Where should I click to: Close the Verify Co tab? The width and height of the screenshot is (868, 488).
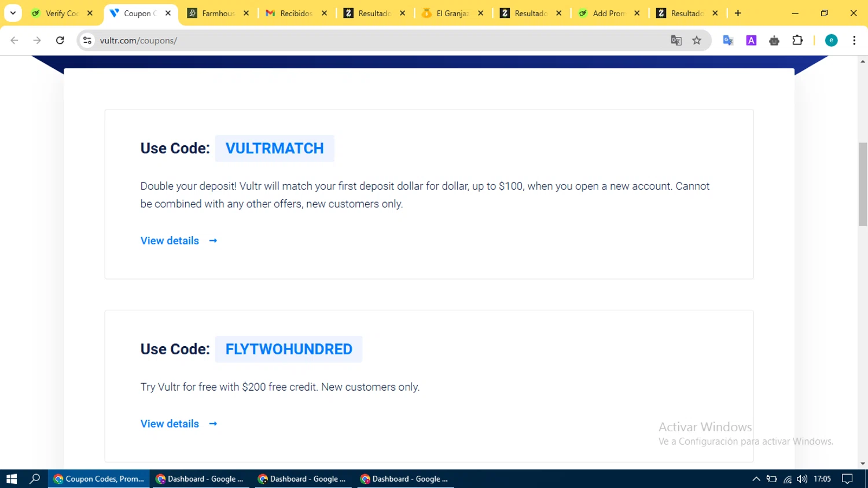[90, 13]
